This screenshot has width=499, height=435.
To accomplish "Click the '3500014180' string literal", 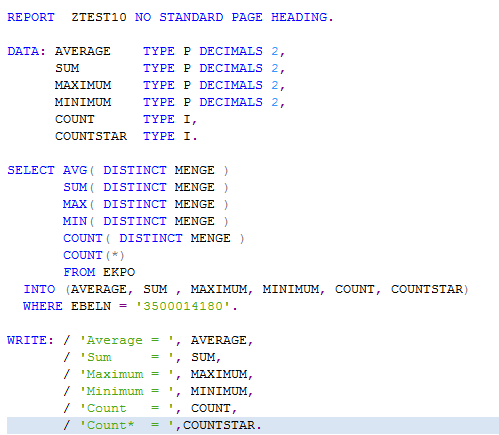I will [x=183, y=306].
